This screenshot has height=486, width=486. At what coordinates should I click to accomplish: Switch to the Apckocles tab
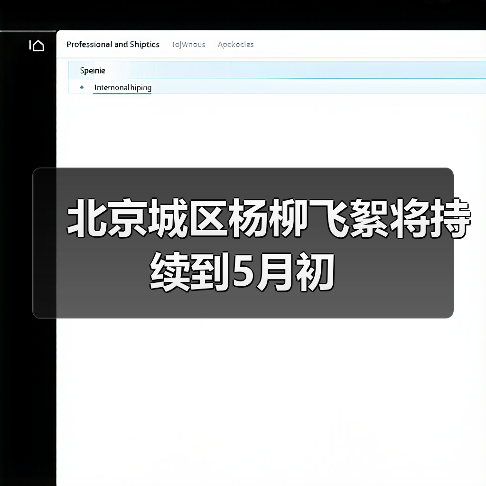[236, 44]
